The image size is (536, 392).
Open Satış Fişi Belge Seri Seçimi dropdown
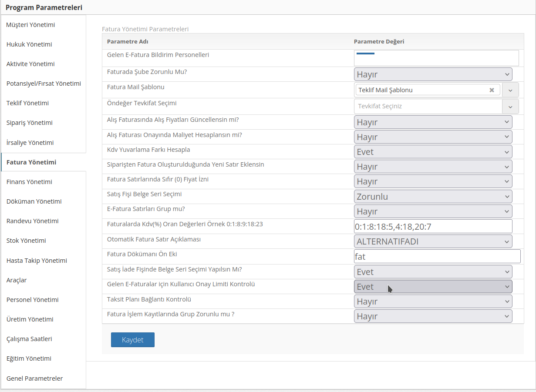(x=433, y=197)
